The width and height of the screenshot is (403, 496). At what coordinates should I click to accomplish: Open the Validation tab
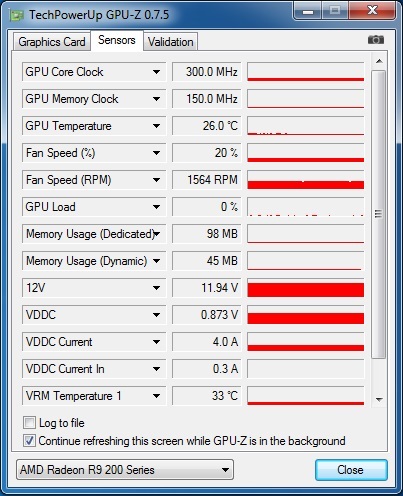point(171,42)
